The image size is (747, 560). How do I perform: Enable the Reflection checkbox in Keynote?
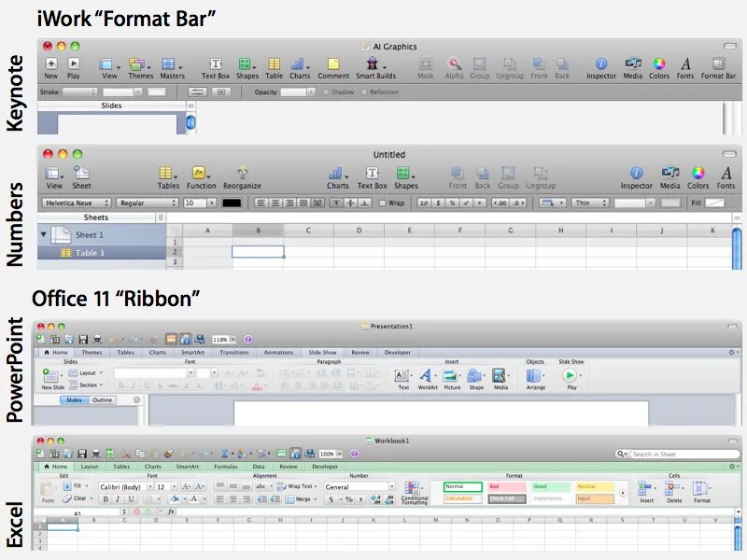(x=364, y=91)
